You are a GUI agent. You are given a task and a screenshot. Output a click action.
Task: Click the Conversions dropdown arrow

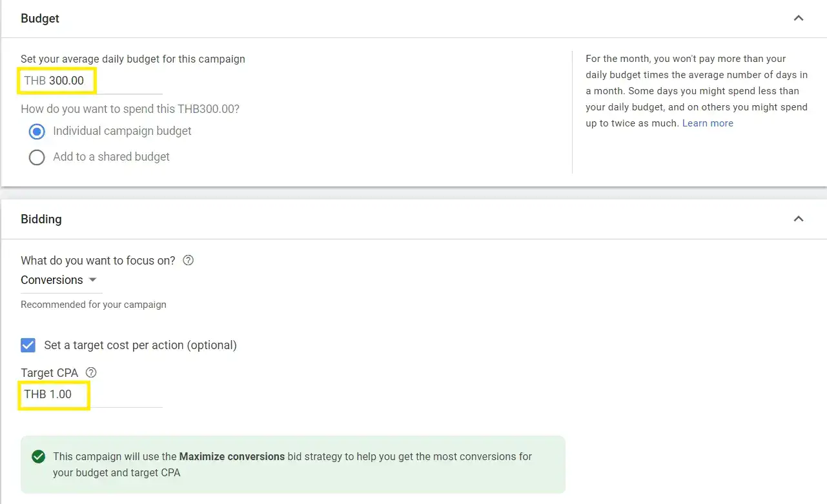(x=92, y=280)
